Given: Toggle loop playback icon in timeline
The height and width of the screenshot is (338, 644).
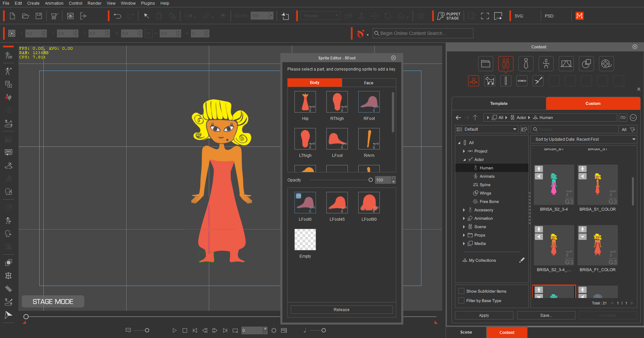Looking at the screenshot, I should tap(235, 331).
